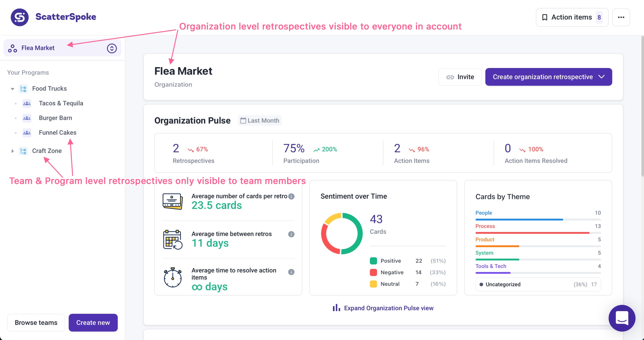Screen dimensions: 644x340
Task: Open the Action items bookmark button
Action: click(x=572, y=17)
